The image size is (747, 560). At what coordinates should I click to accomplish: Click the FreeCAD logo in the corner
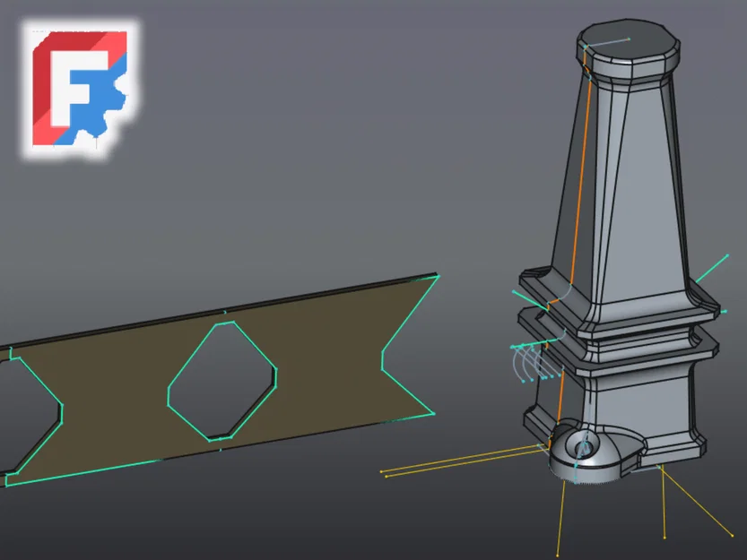pos(80,88)
